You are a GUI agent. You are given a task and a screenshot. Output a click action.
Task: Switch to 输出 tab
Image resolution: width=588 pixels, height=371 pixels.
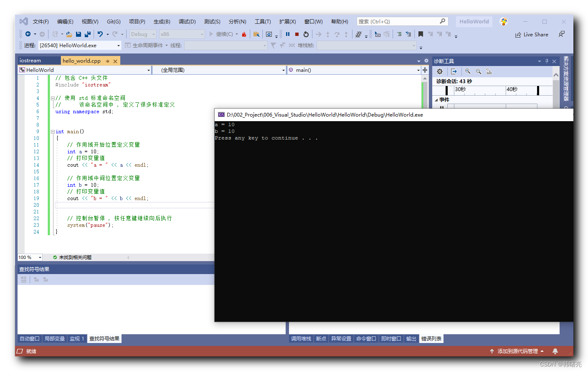(x=411, y=339)
